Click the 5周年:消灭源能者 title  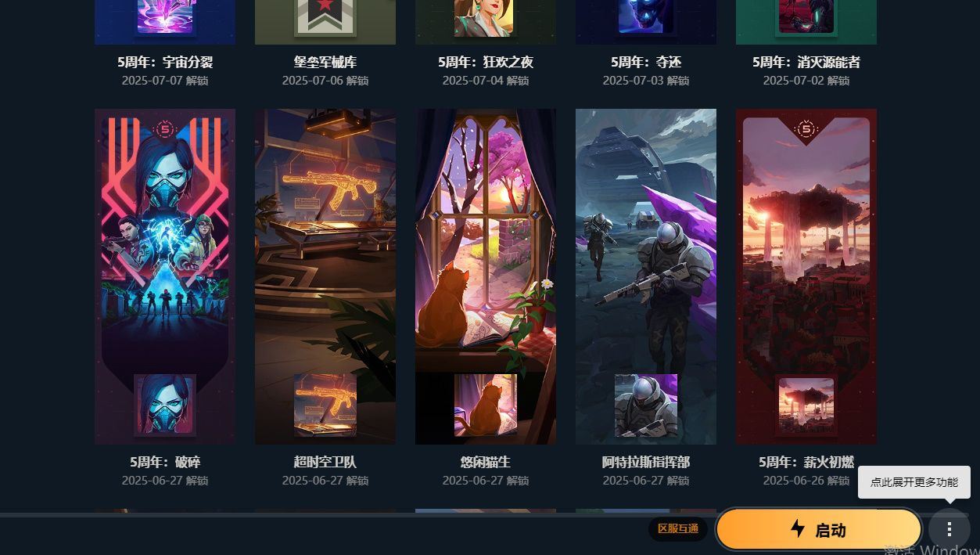(806, 62)
